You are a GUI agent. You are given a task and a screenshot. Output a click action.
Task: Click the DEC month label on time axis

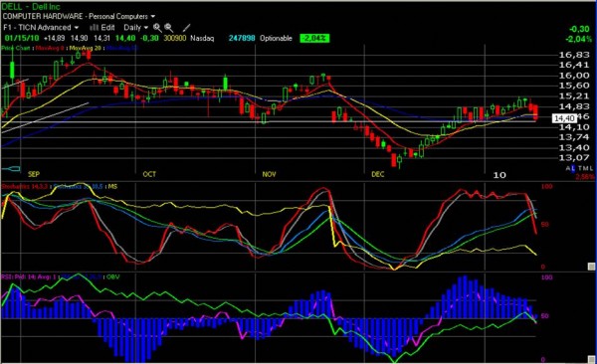coord(378,174)
